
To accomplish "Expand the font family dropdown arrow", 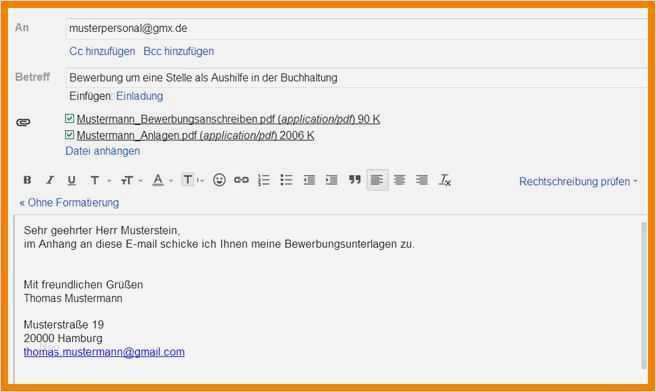I will 109,181.
